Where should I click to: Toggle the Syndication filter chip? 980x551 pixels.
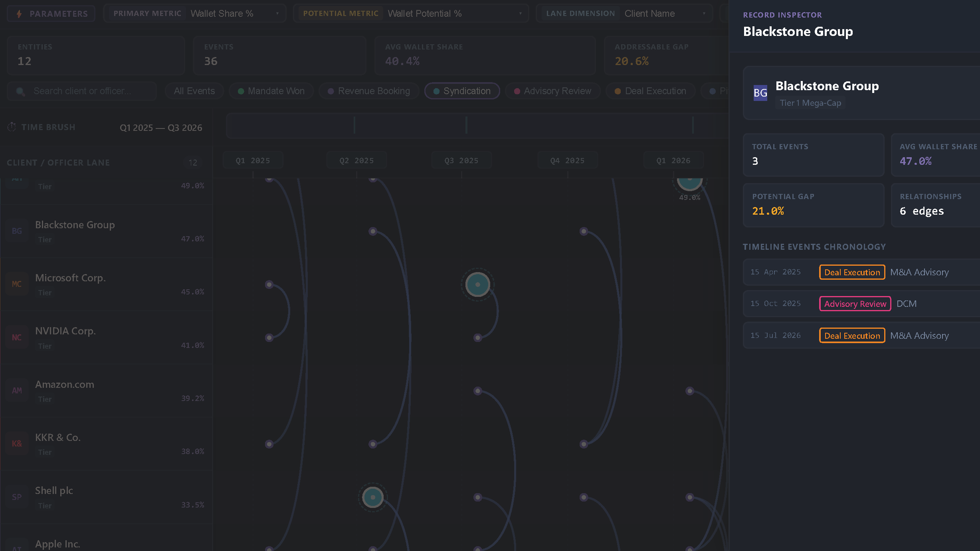462,91
